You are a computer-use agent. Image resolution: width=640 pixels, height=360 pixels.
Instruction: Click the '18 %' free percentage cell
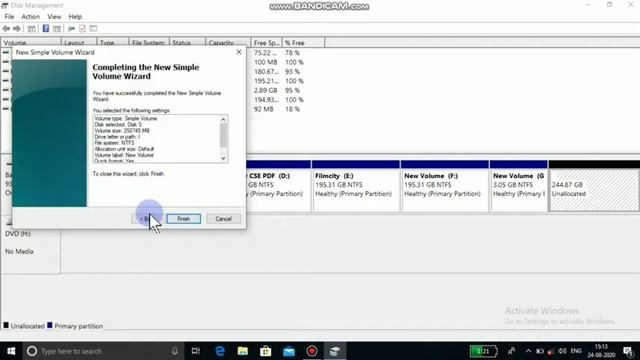[292, 109]
